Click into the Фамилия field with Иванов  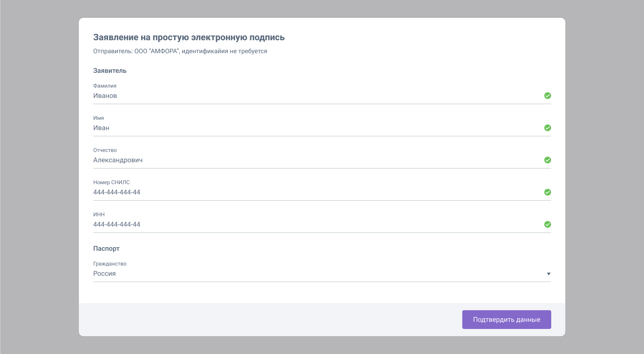click(300, 96)
